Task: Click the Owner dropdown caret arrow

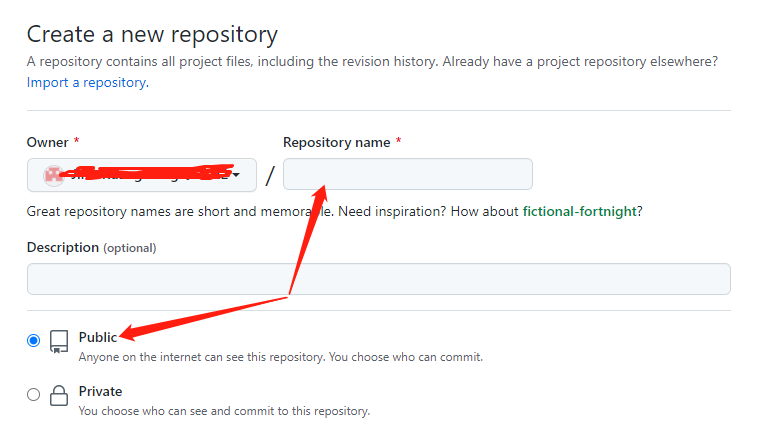Action: click(x=237, y=175)
